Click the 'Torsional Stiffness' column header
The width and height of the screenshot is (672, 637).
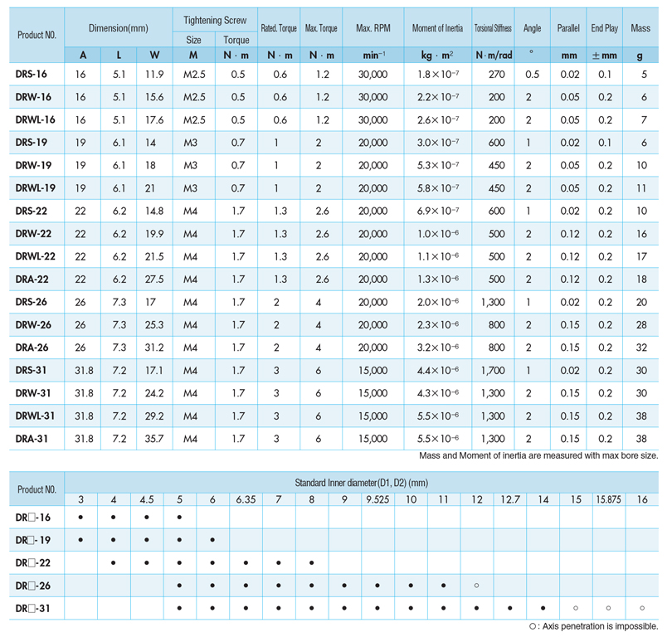tap(493, 28)
